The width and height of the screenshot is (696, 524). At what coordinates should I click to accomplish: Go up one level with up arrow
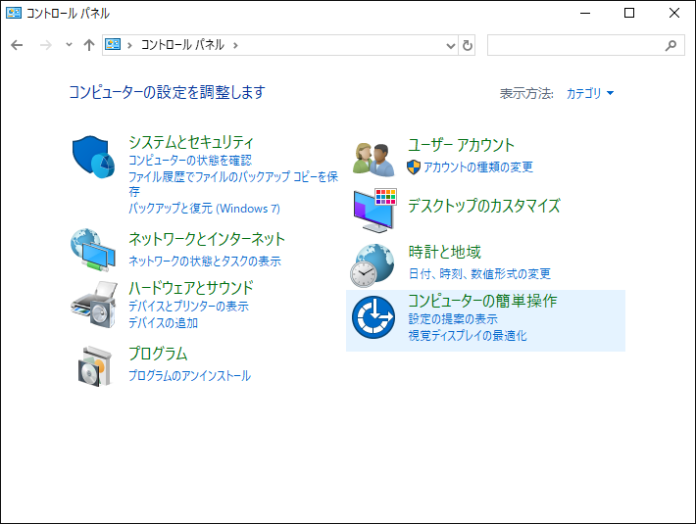point(89,45)
